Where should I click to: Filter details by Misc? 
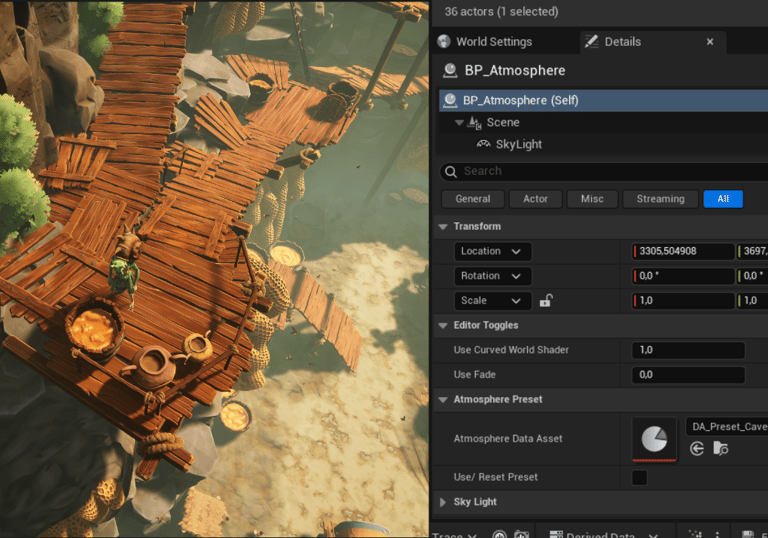pos(592,199)
